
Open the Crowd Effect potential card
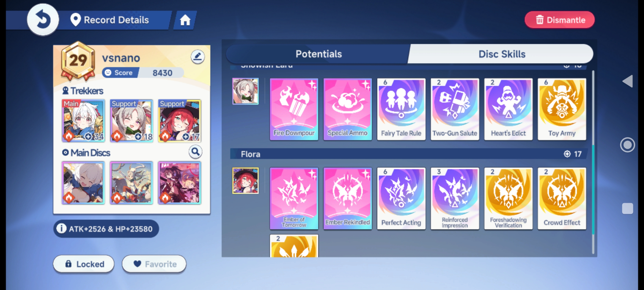[x=562, y=198]
